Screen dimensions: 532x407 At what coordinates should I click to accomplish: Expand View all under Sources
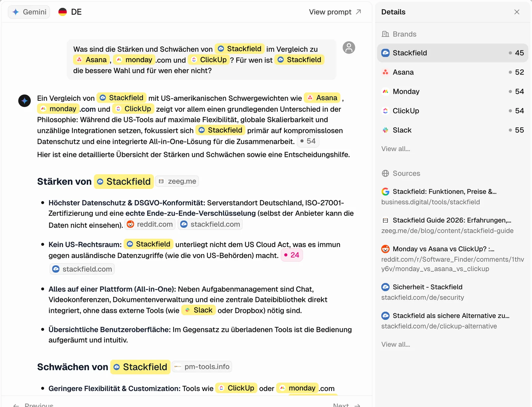tap(396, 344)
